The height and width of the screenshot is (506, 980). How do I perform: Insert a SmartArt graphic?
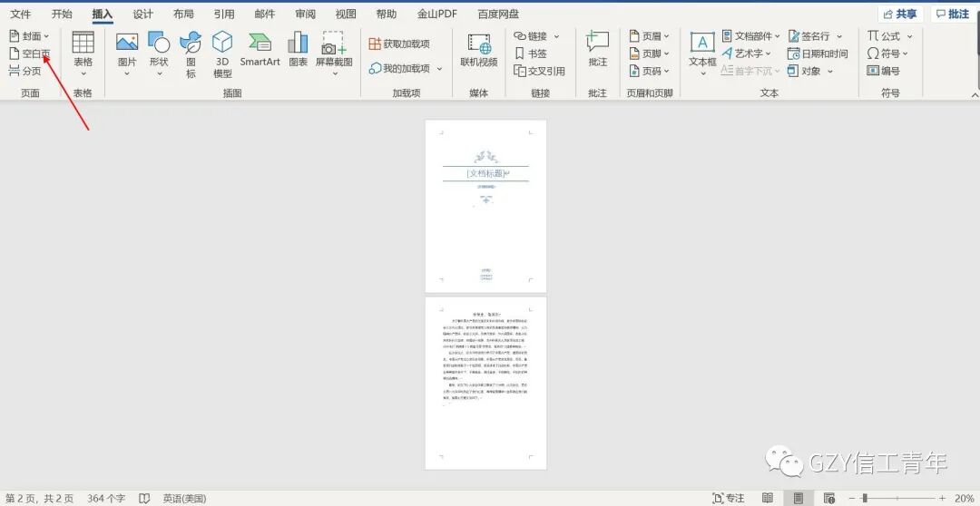(x=260, y=50)
